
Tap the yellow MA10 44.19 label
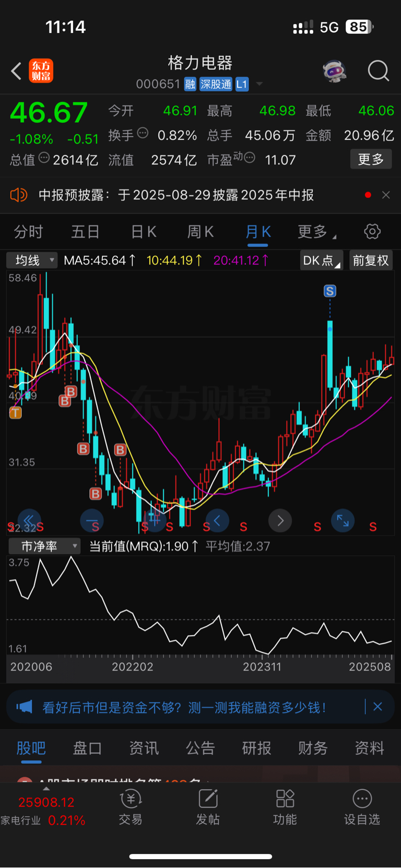coord(174,260)
